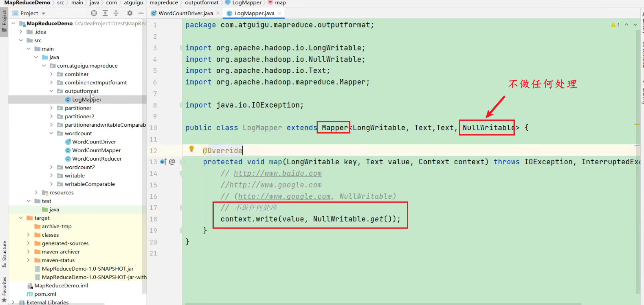This screenshot has height=305, width=644.
Task: Collapse the outputformat package
Action: click(x=51, y=91)
